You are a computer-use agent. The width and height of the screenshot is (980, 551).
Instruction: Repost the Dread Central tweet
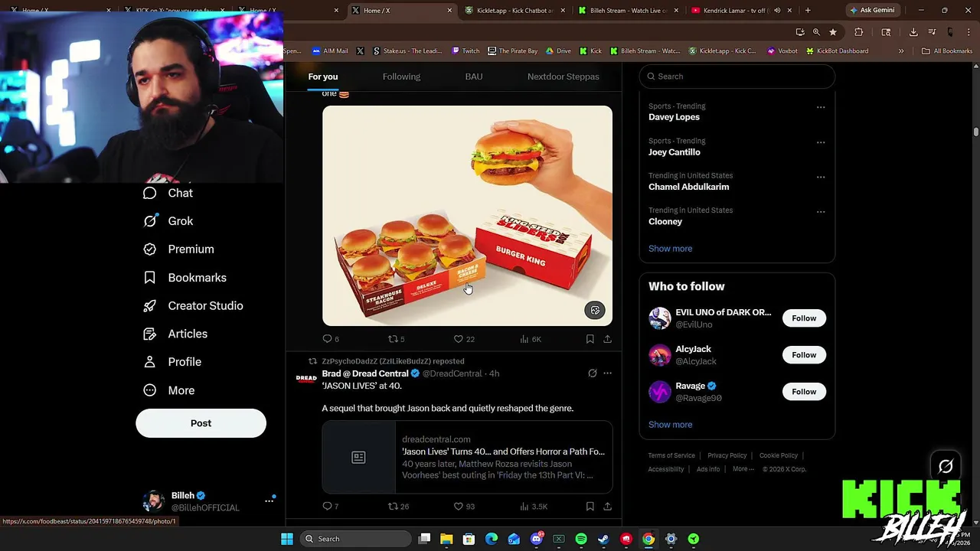pyautogui.click(x=398, y=507)
